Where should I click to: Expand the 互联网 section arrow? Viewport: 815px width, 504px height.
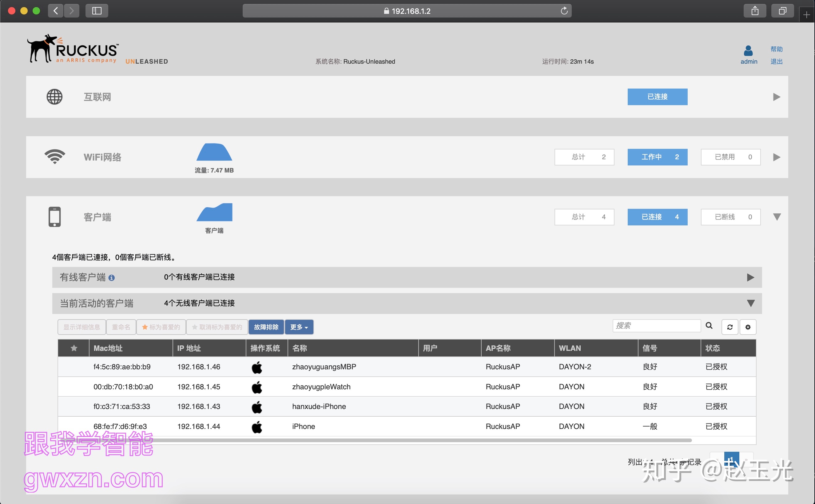coord(776,97)
